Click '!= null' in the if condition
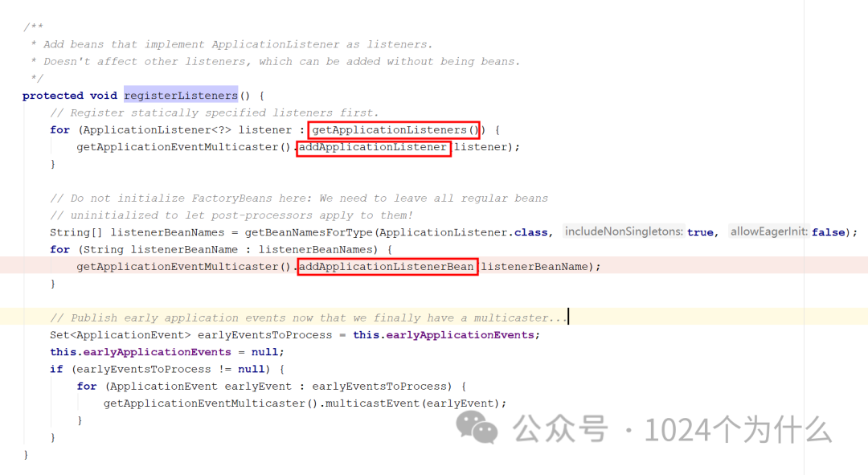The width and height of the screenshot is (868, 475). (x=241, y=369)
